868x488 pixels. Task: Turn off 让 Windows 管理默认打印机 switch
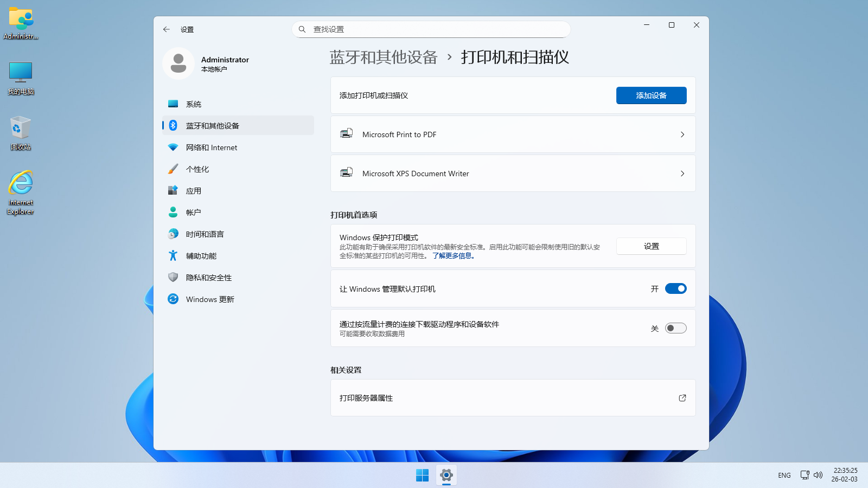(676, 288)
